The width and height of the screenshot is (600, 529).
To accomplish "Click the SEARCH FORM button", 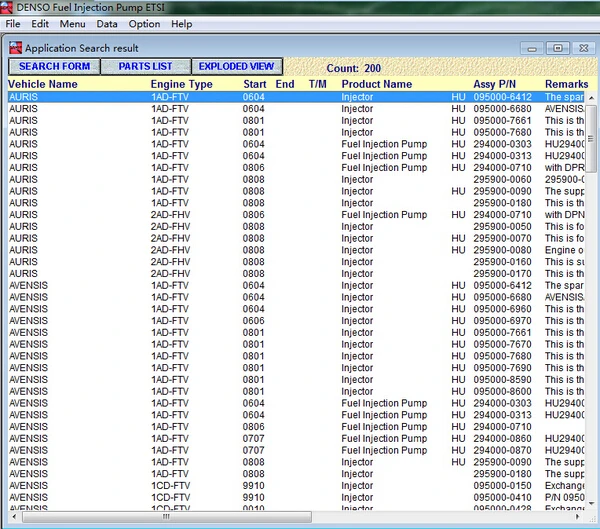I will coord(54,67).
